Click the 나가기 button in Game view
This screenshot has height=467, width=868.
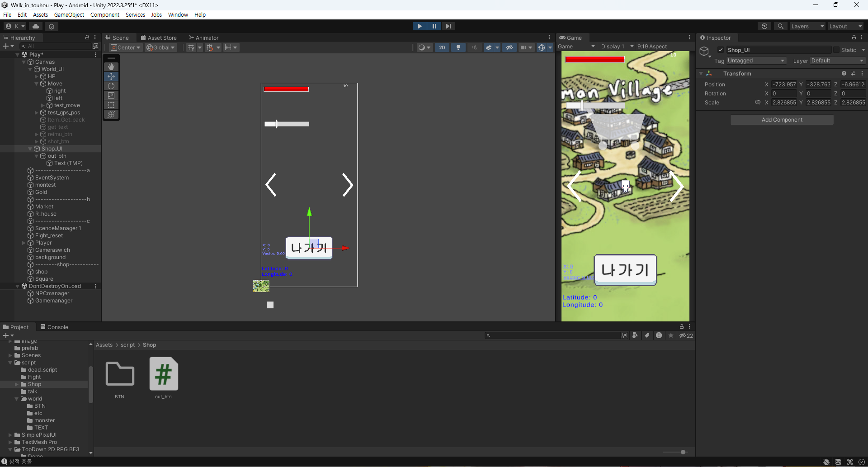coord(625,270)
